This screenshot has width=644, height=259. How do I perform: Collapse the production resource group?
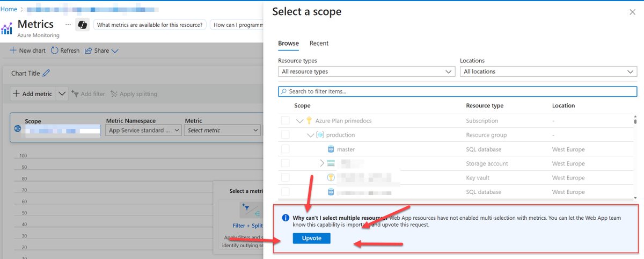click(310, 135)
